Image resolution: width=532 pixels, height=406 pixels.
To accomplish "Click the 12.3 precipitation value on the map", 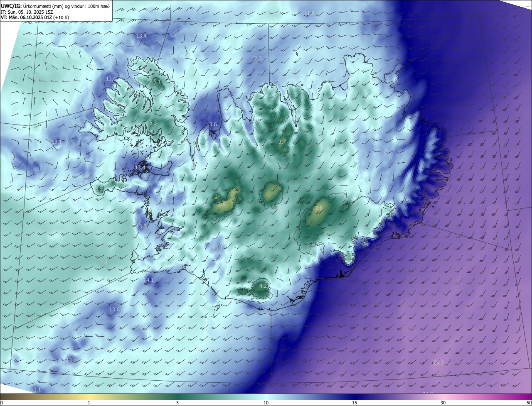I will (x=256, y=59).
